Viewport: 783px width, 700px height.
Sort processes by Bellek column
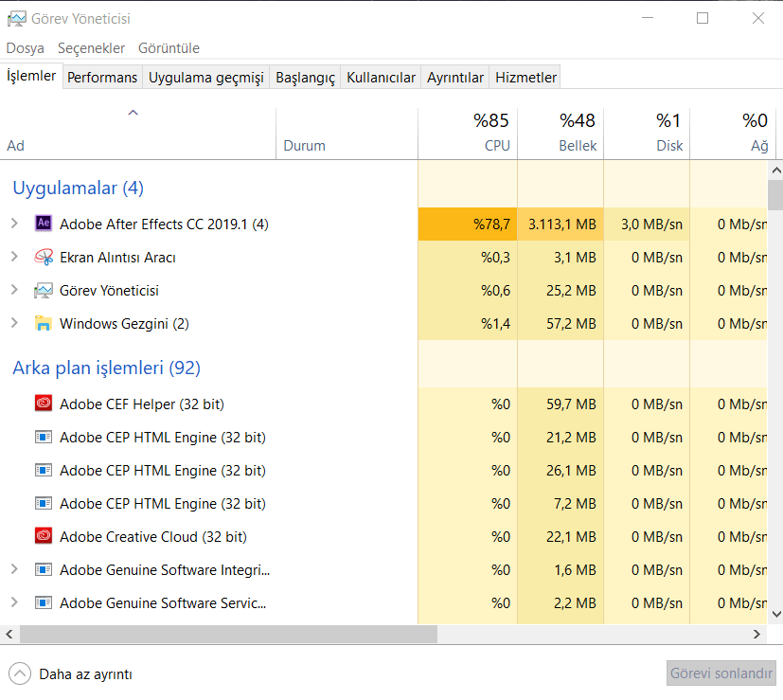561,134
